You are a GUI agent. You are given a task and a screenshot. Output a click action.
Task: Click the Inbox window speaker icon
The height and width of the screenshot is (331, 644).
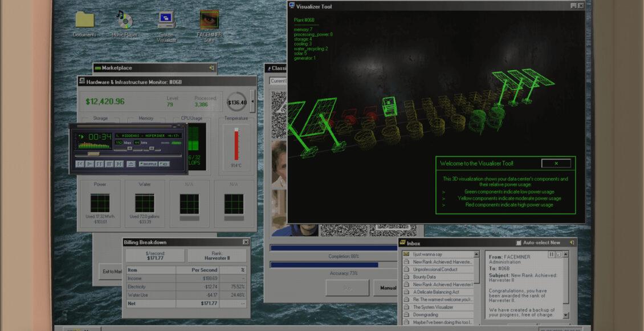click(x=572, y=243)
